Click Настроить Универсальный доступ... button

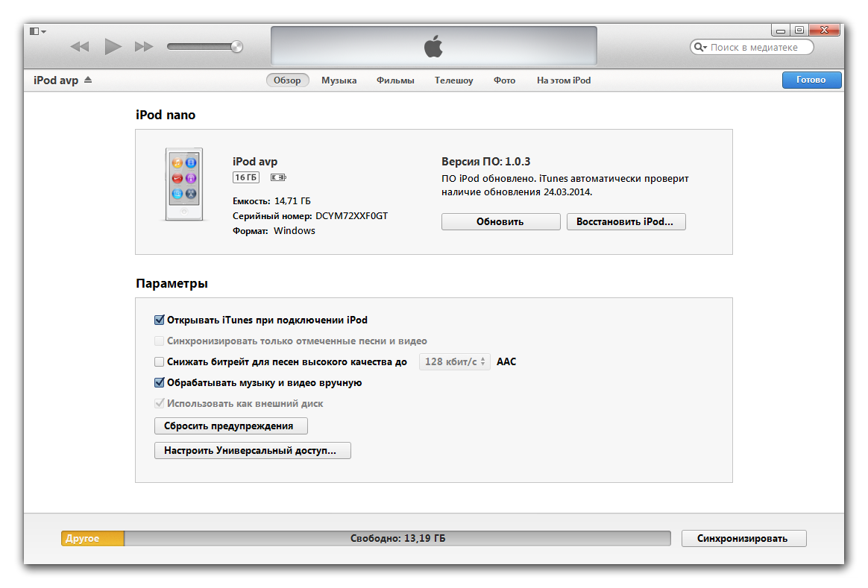tap(253, 450)
